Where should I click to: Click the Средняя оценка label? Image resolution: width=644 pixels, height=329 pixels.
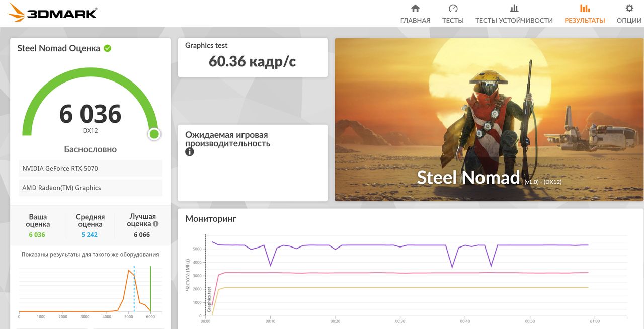click(91, 220)
